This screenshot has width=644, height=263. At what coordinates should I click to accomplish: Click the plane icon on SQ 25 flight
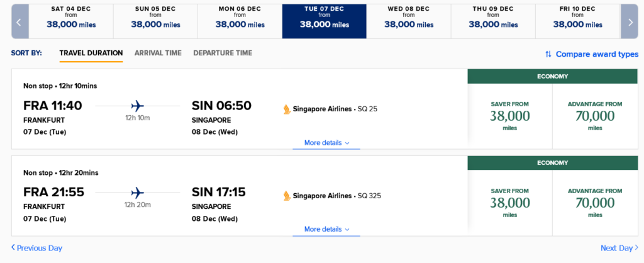click(x=137, y=106)
